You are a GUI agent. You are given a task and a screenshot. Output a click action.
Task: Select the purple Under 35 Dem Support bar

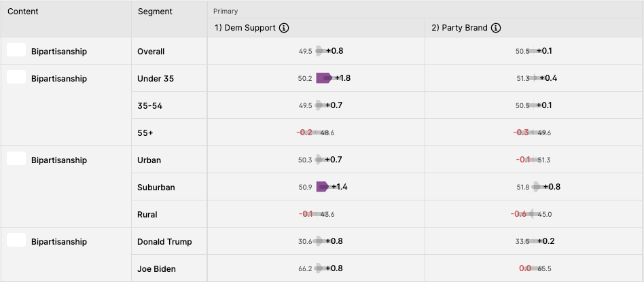coord(324,78)
